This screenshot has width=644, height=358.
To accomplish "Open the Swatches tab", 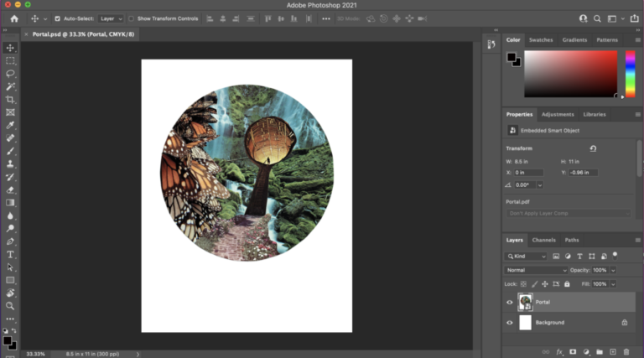I will point(540,39).
